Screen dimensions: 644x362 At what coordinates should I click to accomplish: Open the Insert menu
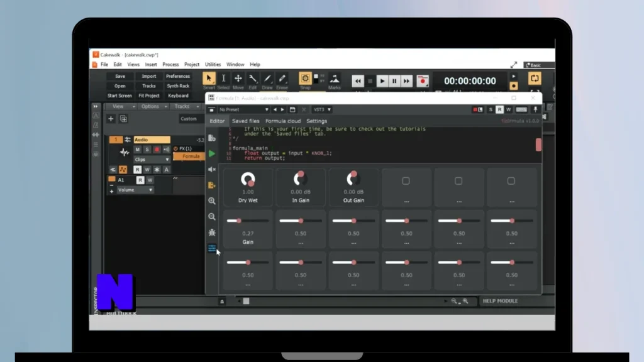click(151, 65)
